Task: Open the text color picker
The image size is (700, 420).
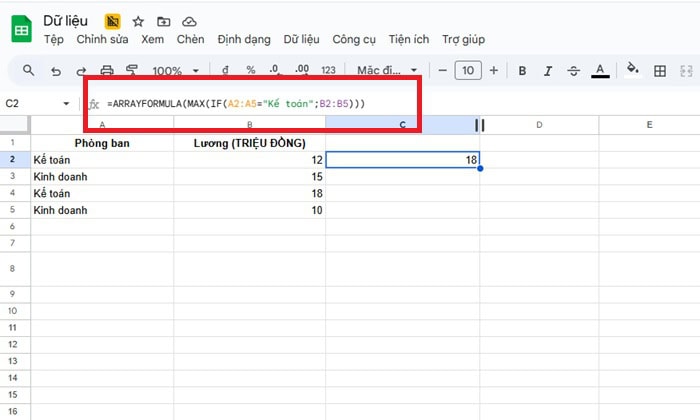Action: point(599,71)
